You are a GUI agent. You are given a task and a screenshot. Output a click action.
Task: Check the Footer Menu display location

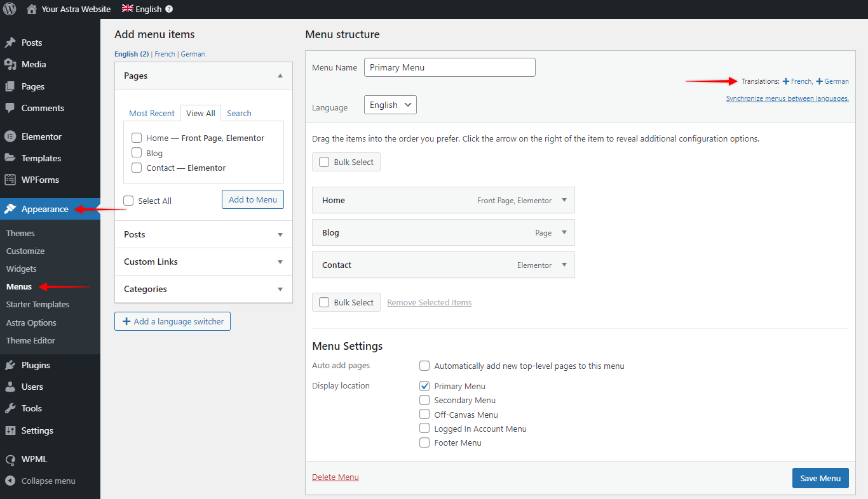click(x=424, y=442)
